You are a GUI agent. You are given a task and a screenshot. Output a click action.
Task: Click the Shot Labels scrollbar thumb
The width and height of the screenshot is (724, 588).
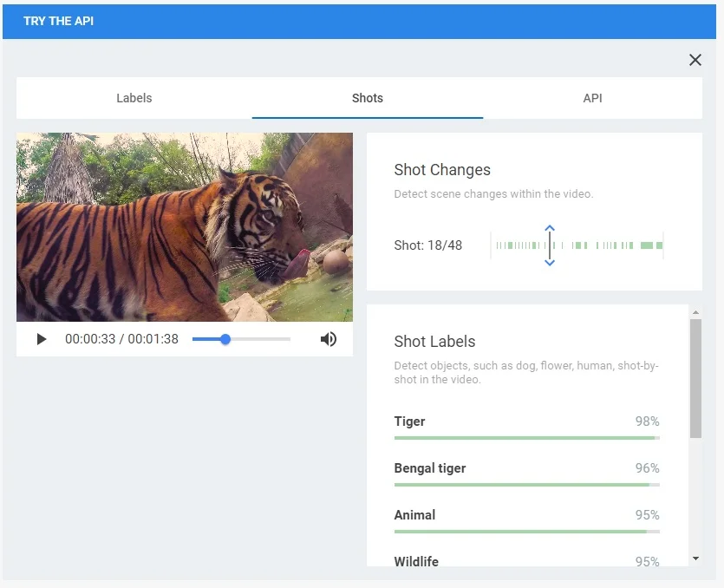(x=696, y=378)
